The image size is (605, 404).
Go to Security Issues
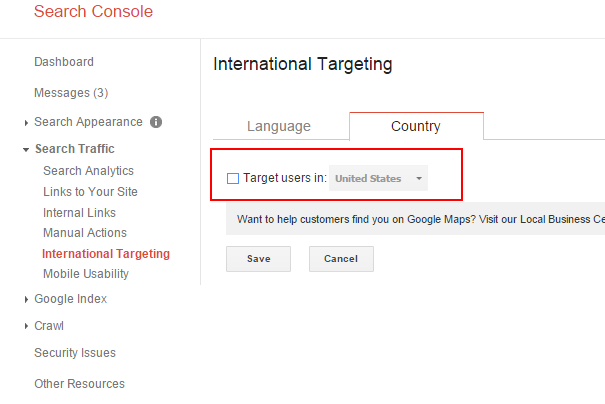point(75,353)
